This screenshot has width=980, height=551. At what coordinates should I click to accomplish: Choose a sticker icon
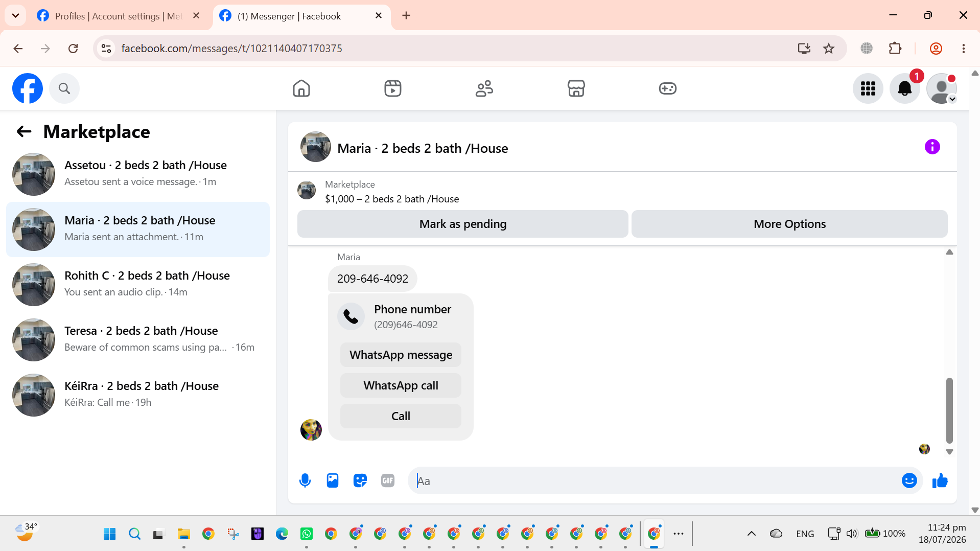(x=360, y=480)
